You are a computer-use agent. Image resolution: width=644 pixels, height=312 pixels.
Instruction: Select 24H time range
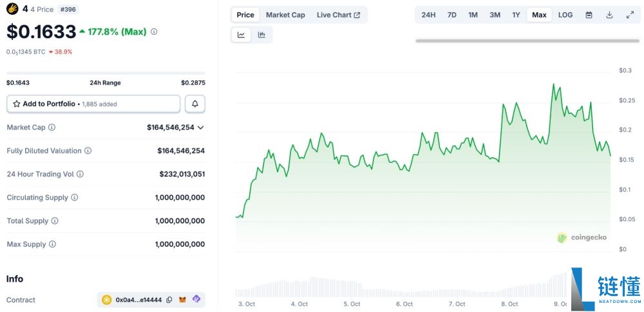[x=428, y=15]
